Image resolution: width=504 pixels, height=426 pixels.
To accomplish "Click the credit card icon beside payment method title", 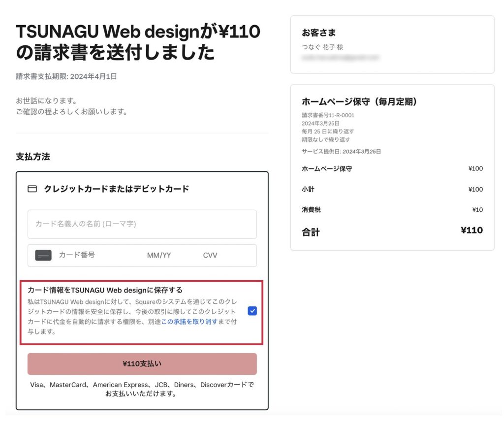I will [32, 189].
